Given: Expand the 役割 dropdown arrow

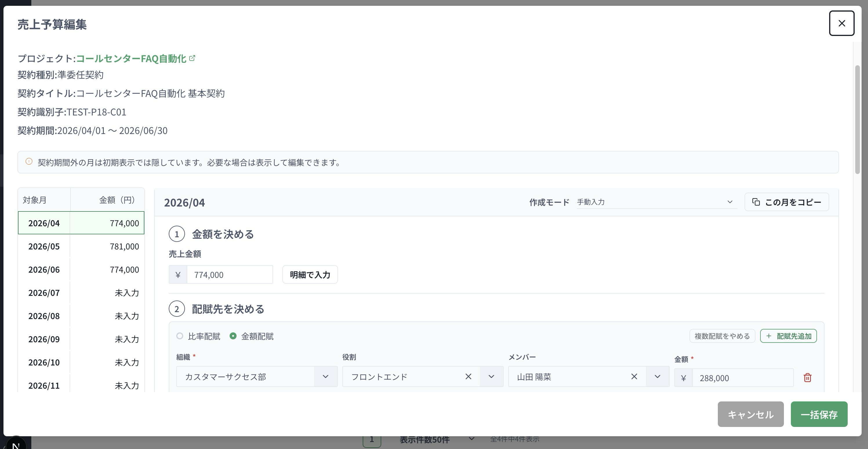Looking at the screenshot, I should pos(491,376).
